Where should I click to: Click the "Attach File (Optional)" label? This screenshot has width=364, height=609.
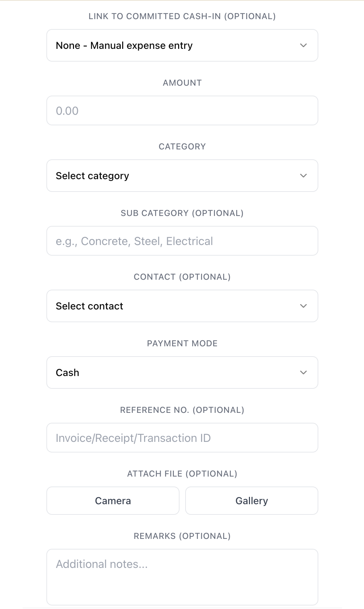(x=182, y=474)
